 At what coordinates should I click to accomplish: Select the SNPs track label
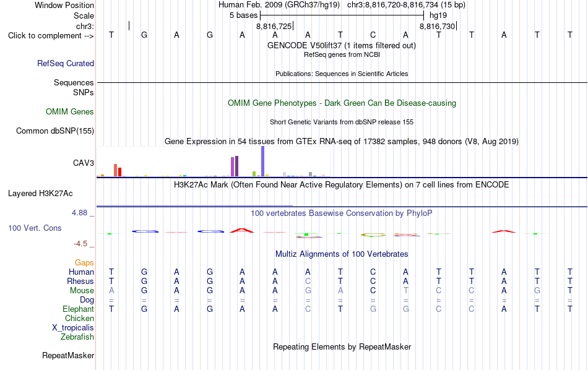coord(84,93)
